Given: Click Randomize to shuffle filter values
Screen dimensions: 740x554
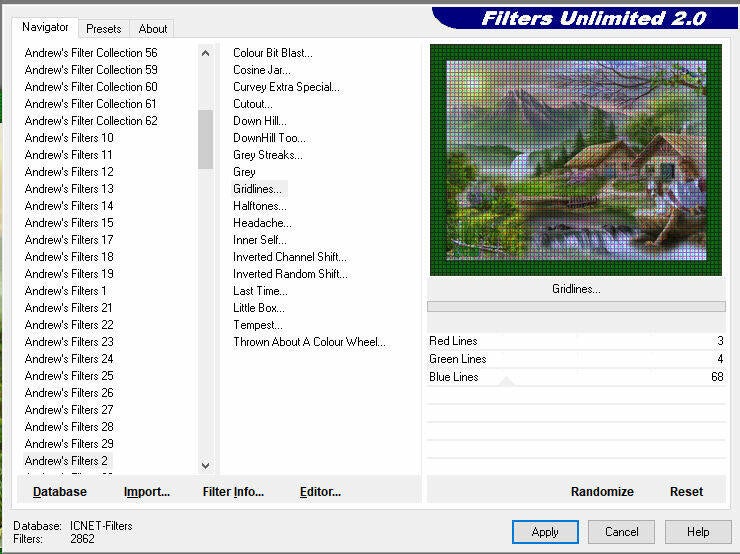Looking at the screenshot, I should point(602,492).
